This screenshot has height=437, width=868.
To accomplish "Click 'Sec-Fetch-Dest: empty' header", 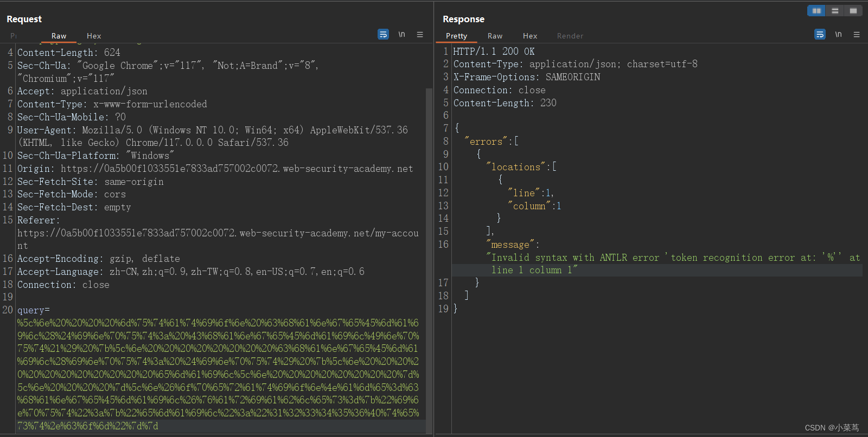I will coord(74,207).
